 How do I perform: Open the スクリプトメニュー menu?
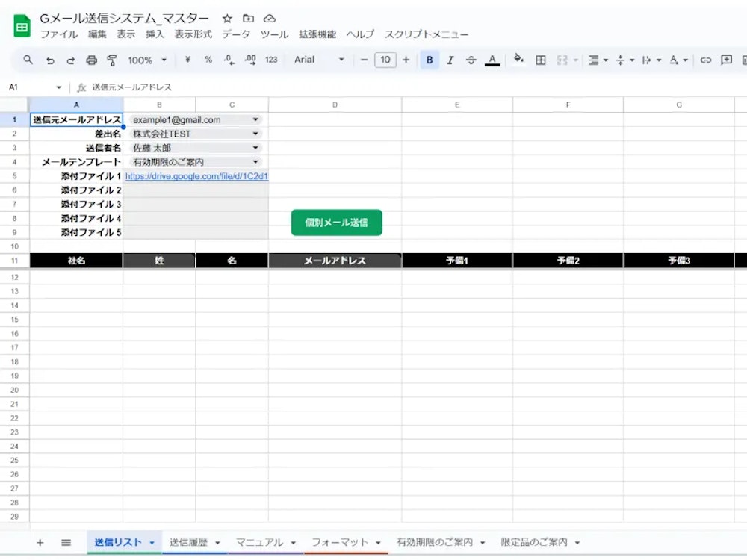click(x=427, y=34)
